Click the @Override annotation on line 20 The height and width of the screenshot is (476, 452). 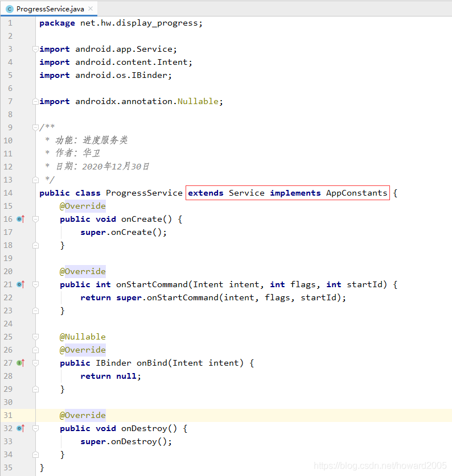click(x=83, y=271)
